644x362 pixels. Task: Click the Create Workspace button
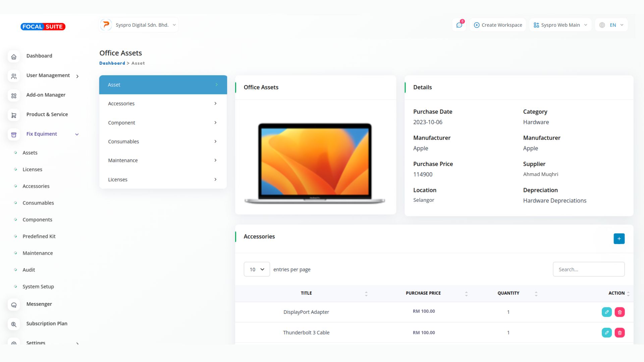pos(498,25)
